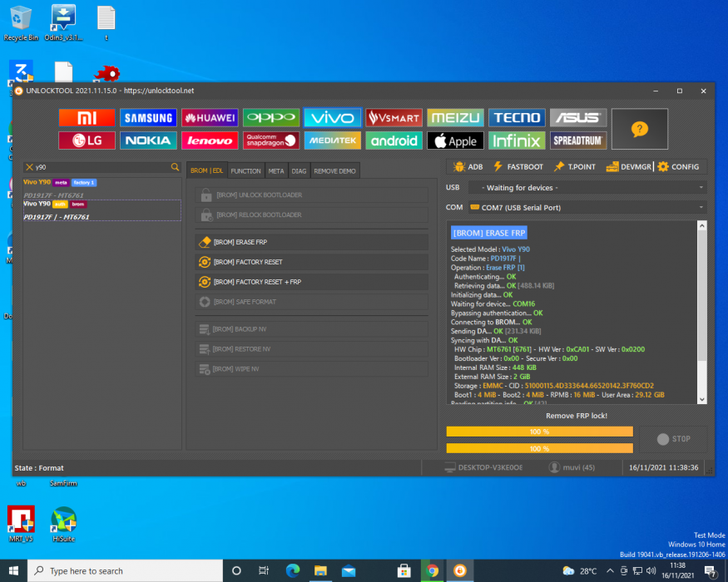Image resolution: width=728 pixels, height=582 pixels.
Task: Clear the y90 search with X icon
Action: (x=29, y=167)
